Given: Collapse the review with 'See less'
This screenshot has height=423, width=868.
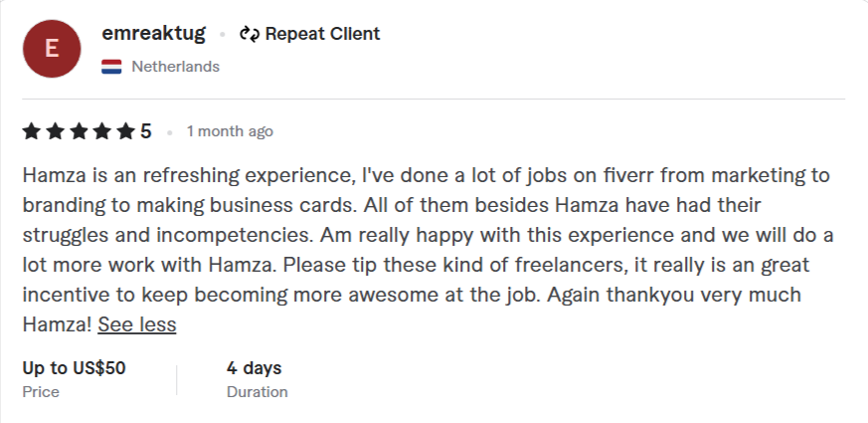Looking at the screenshot, I should tap(137, 324).
